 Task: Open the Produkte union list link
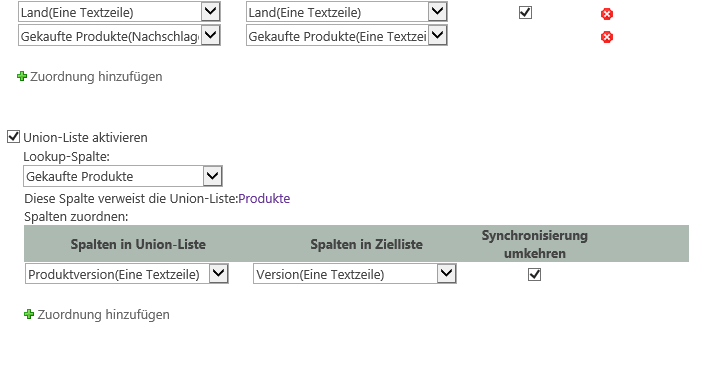pos(264,199)
